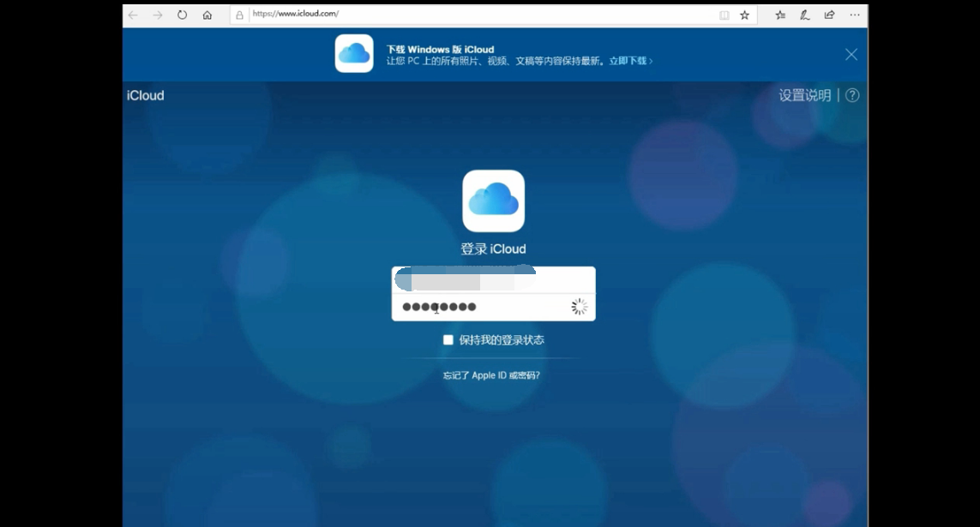Open the browser home page

click(x=207, y=15)
